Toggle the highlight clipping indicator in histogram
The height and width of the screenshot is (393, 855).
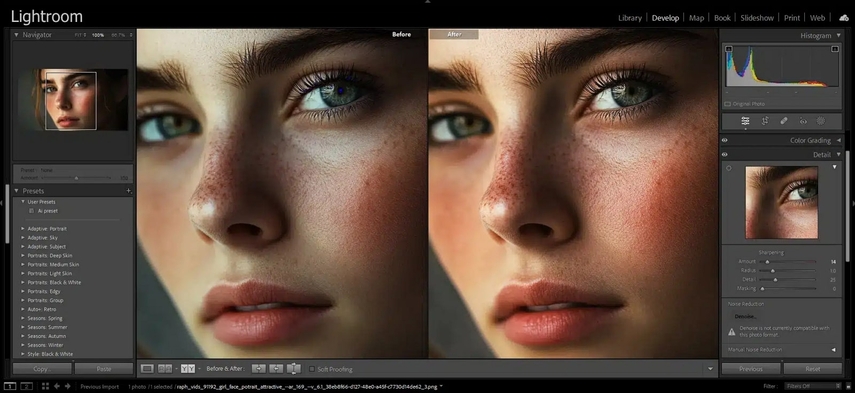coord(834,49)
